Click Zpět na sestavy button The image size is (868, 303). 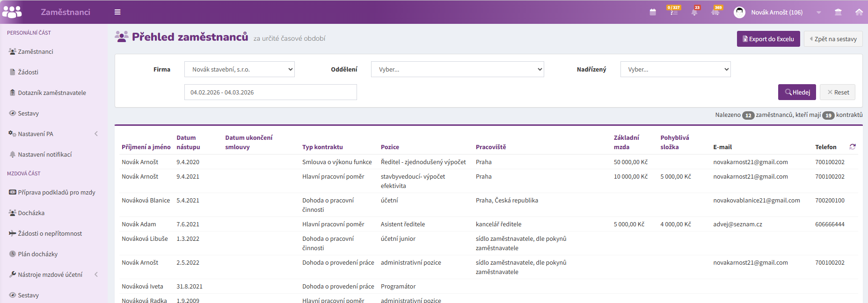click(x=833, y=39)
